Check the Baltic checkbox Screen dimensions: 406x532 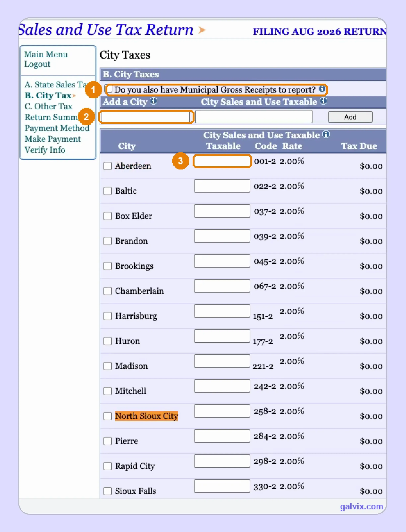tap(107, 191)
